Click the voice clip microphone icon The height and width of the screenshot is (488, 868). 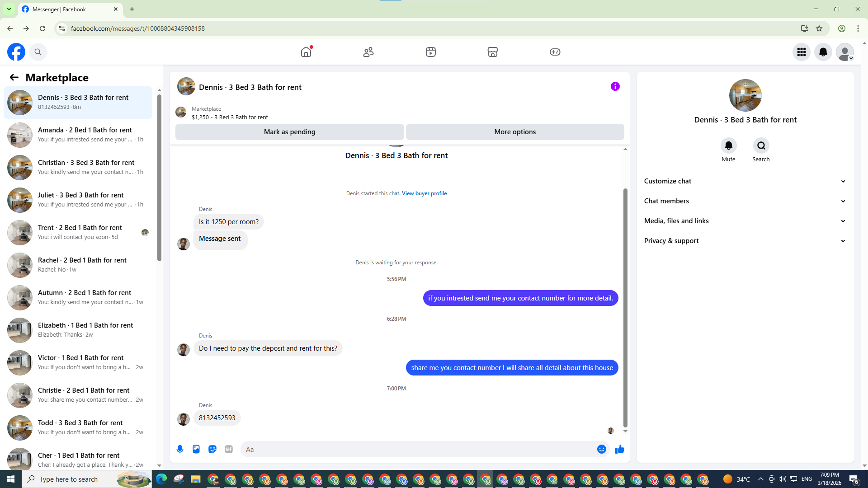(180, 449)
